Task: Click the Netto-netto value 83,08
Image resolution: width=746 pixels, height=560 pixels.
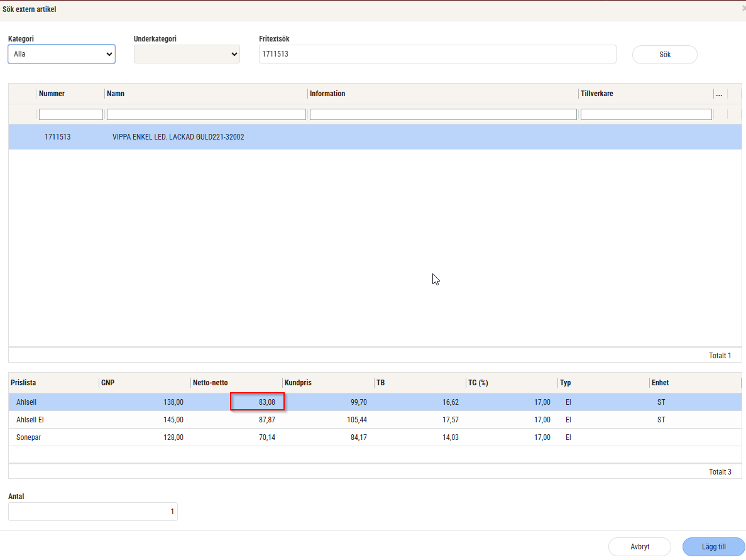Action: [x=258, y=402]
